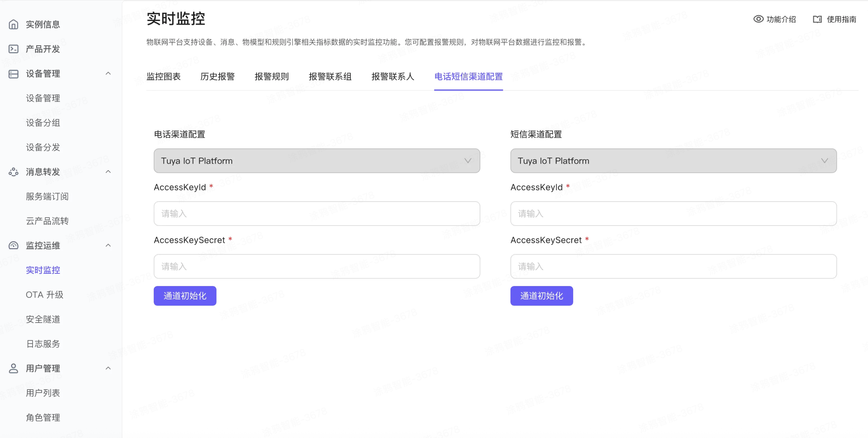Click the user icon beside 用户管理

pos(14,368)
